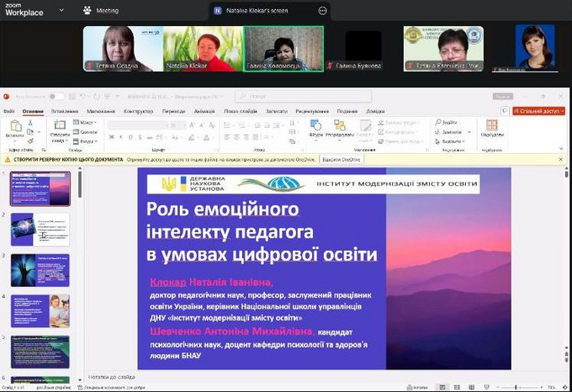Image resolution: width=572 pixels, height=392 pixels.
Task: Click the PowerPoint search input field
Action: 294,97
